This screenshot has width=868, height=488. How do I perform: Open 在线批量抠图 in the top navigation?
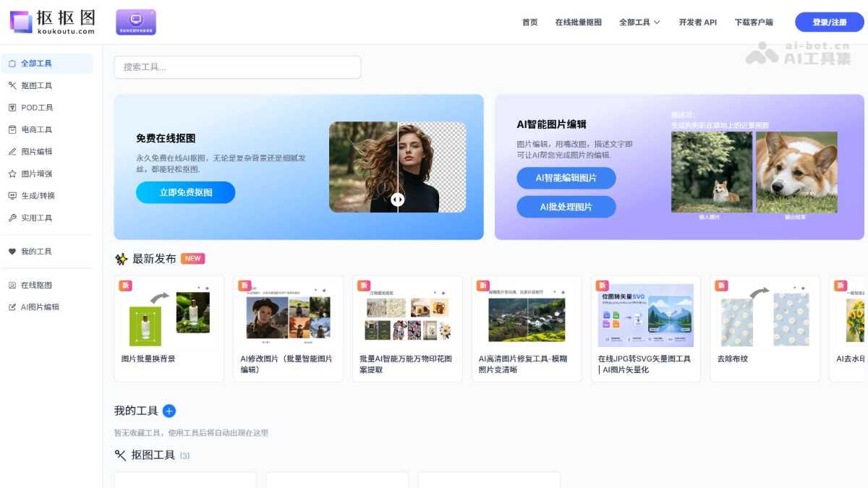click(x=579, y=22)
